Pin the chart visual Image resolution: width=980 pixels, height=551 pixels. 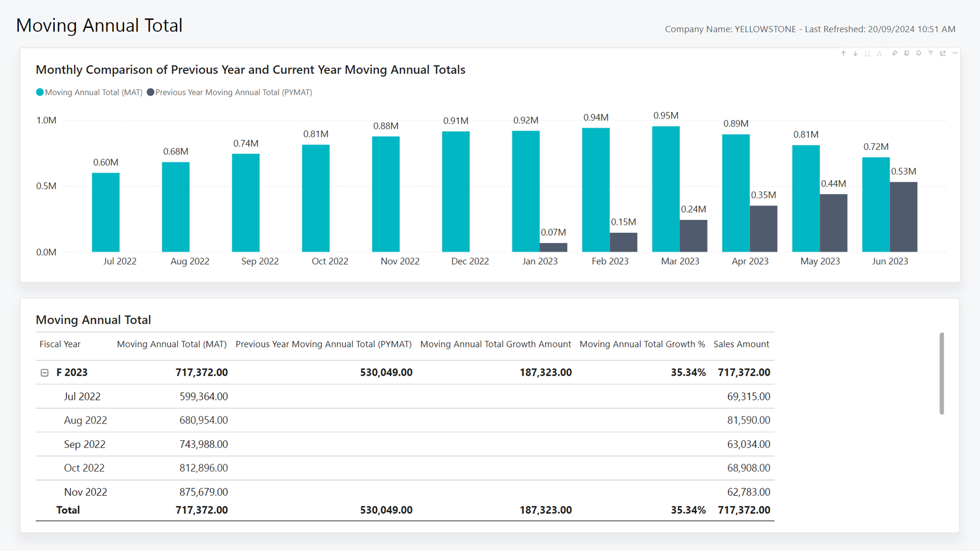click(x=895, y=53)
